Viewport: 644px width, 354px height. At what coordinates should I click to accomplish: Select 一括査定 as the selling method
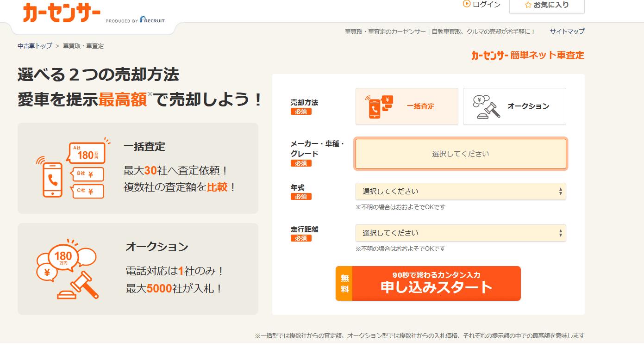[407, 106]
